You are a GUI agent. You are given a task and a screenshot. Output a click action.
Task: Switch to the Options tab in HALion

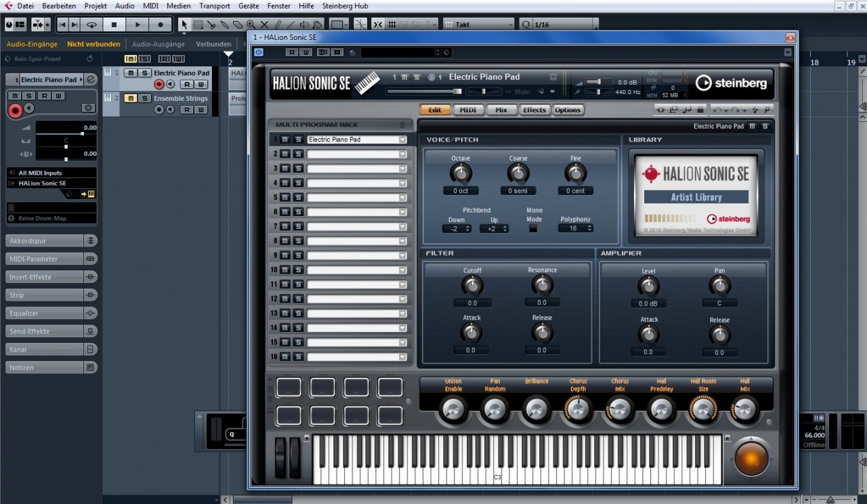[x=568, y=110]
